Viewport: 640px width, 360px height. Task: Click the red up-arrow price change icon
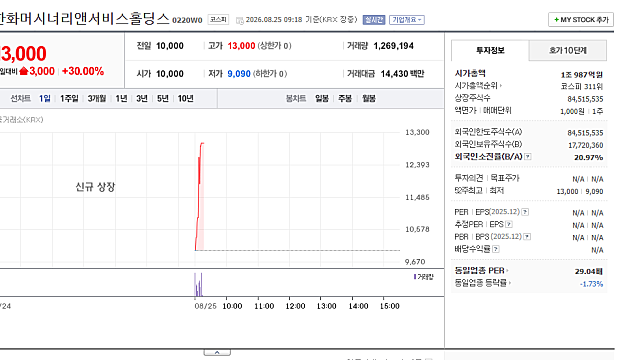coord(24,71)
